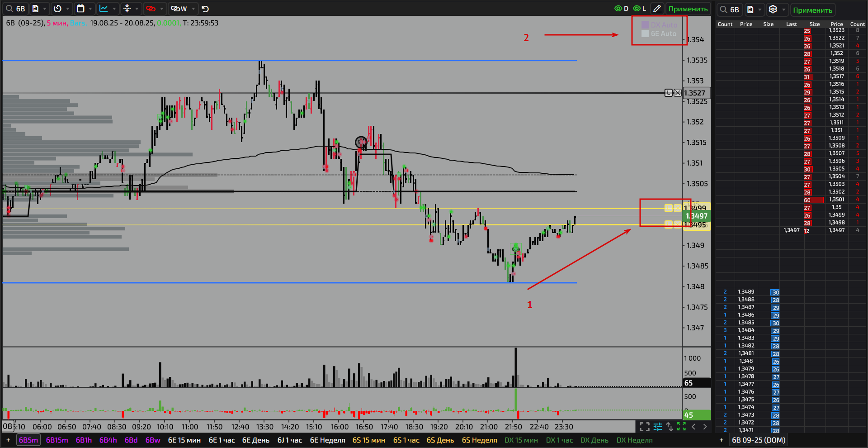This screenshot has width=868, height=448.
Task: Click the Last column header in DOM
Action: [792, 24]
